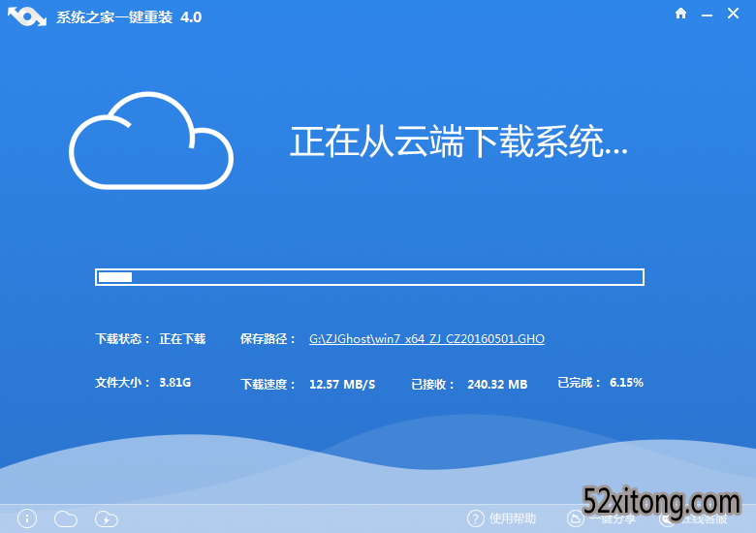Select the file size value 3.81G
The height and width of the screenshot is (533, 756).
(175, 383)
